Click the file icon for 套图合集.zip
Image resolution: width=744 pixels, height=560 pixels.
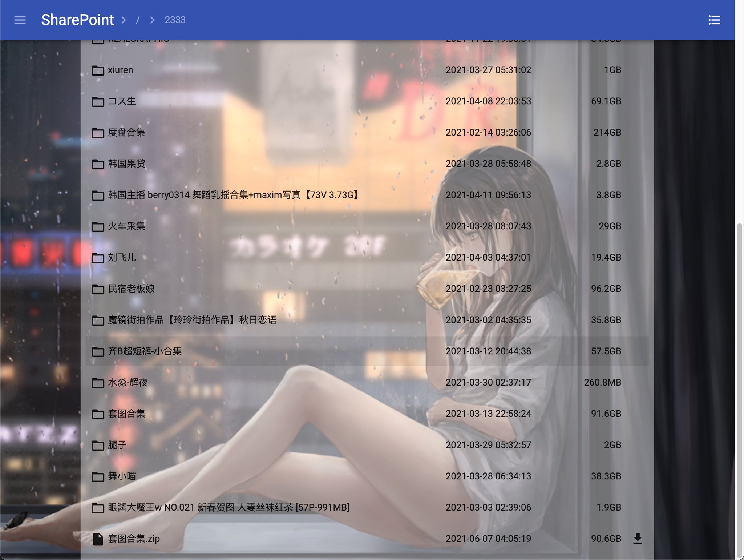tap(98, 539)
